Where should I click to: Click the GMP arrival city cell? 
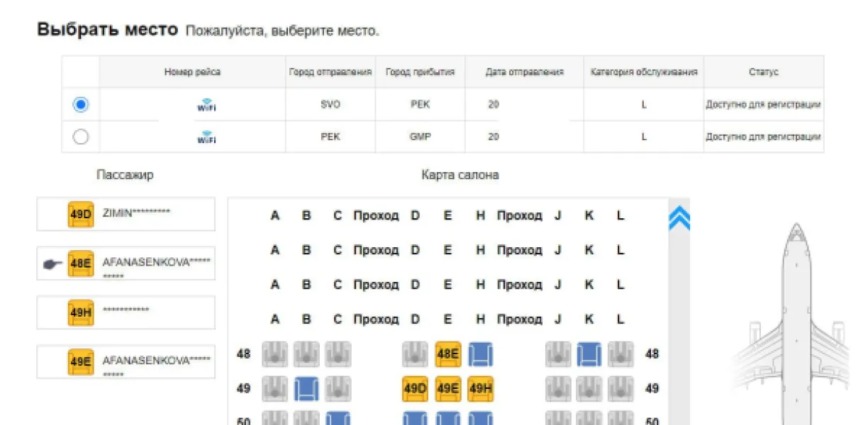(420, 137)
